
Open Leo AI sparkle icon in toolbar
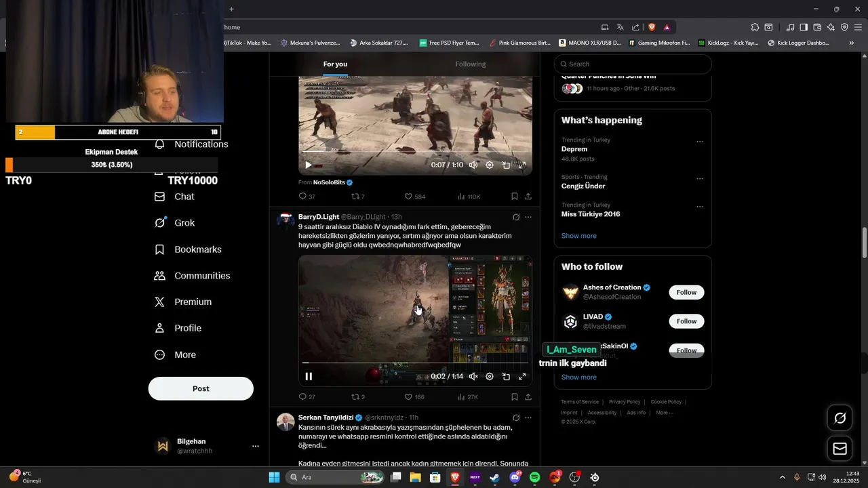tap(831, 27)
